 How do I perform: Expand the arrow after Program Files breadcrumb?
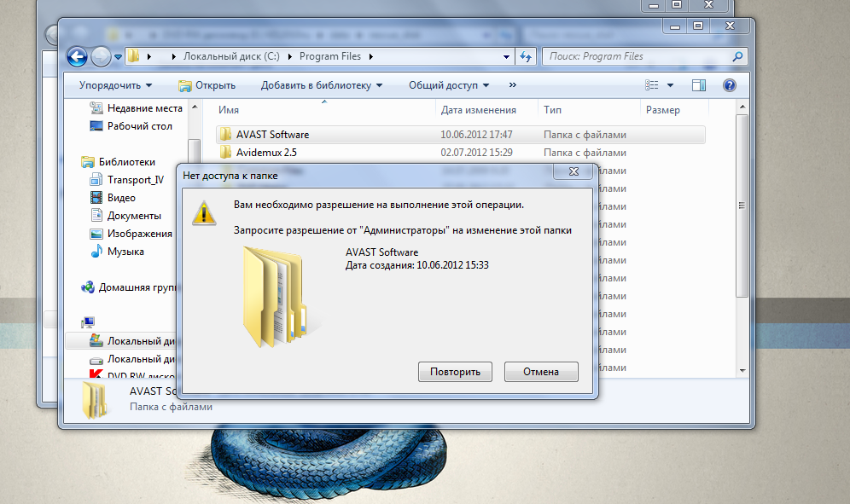370,56
